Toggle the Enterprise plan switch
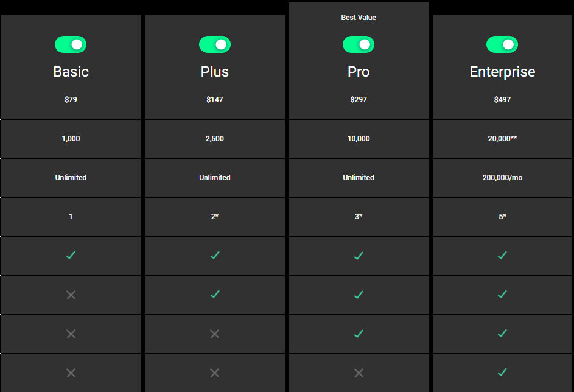The image size is (574, 392). tap(502, 44)
